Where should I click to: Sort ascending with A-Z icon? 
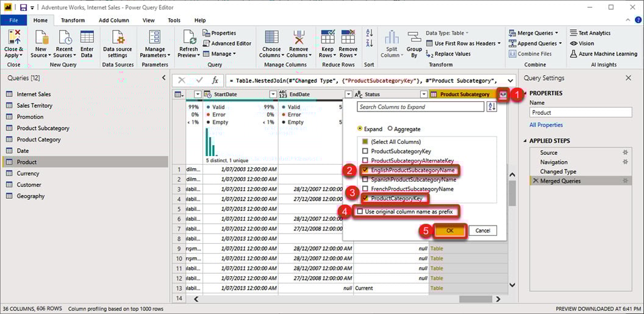369,33
